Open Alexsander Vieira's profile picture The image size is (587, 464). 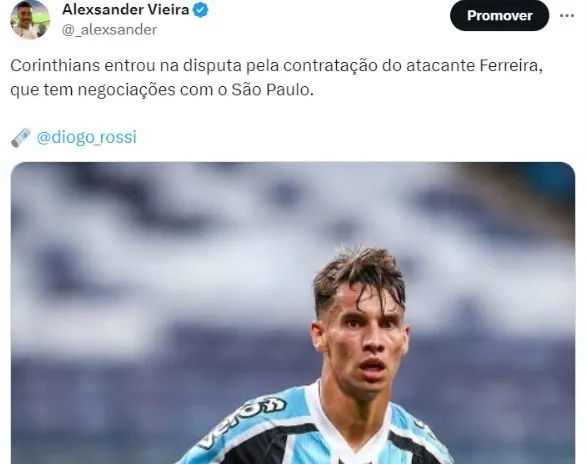click(x=30, y=19)
